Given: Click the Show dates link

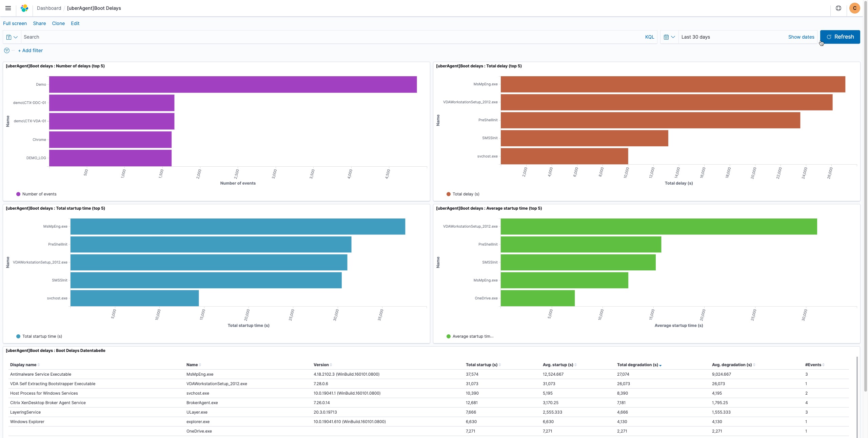Looking at the screenshot, I should pyautogui.click(x=801, y=37).
